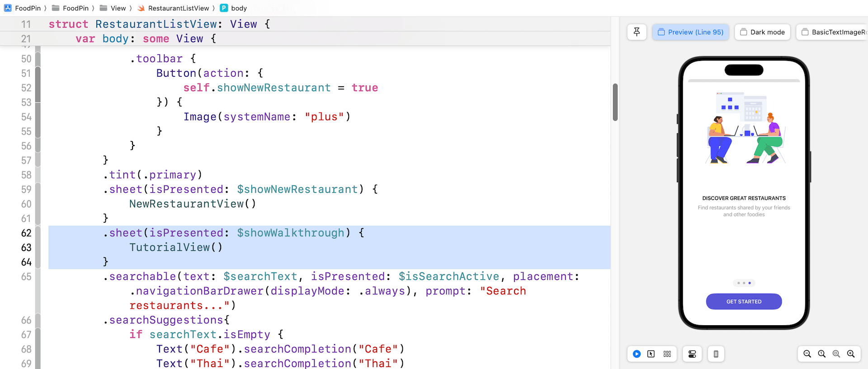Image resolution: width=868 pixels, height=369 pixels.
Task: Open the Variants grid icon
Action: 667,354
